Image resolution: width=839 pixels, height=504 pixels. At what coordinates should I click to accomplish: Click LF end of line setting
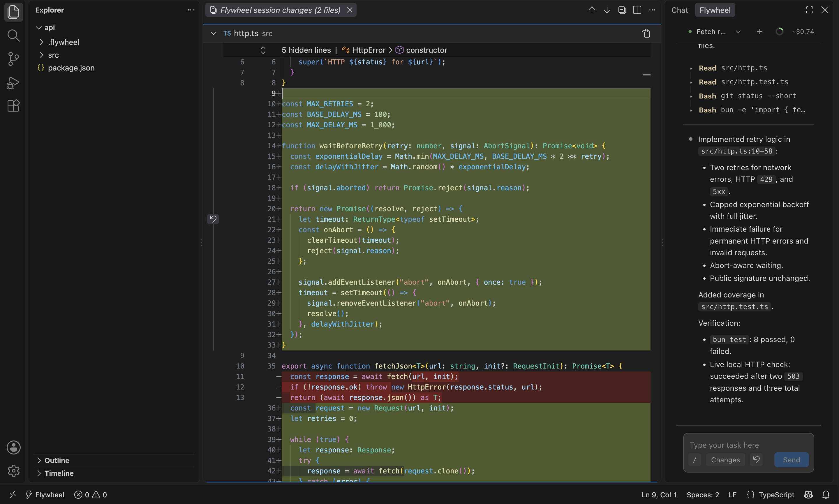732,494
